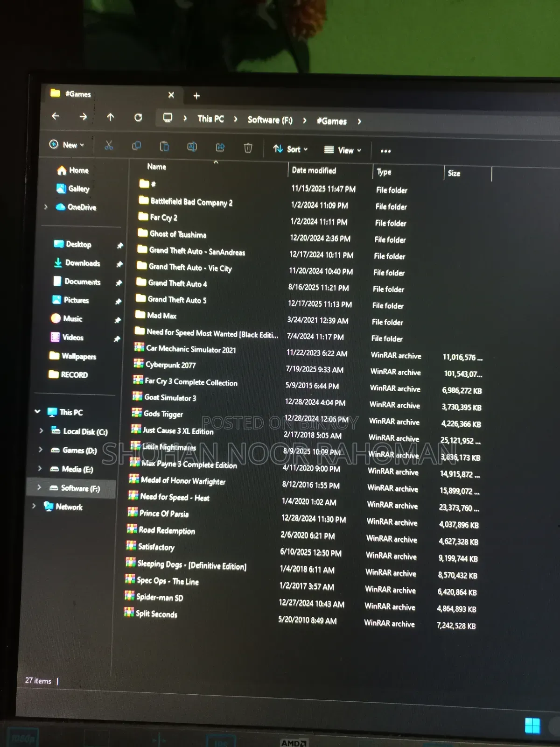Viewport: 560px width, 747px height.
Task: Select the Mad Max folder
Action: tap(156, 315)
